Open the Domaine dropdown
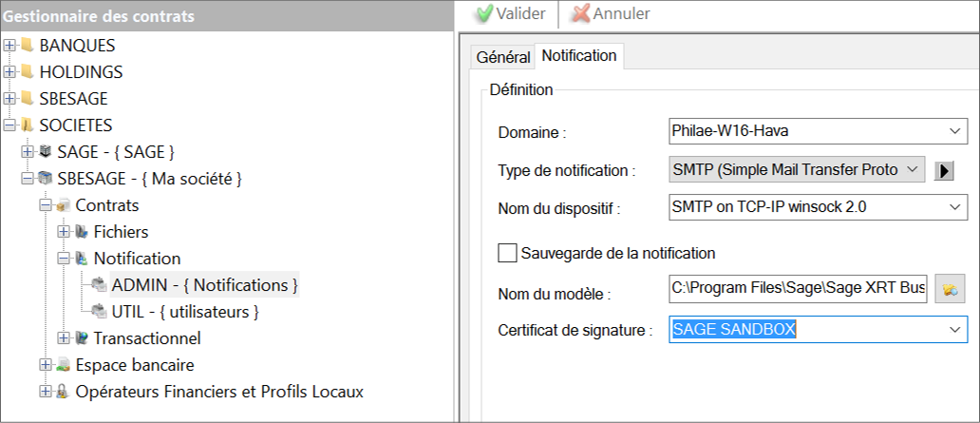This screenshot has width=980, height=423. [953, 131]
